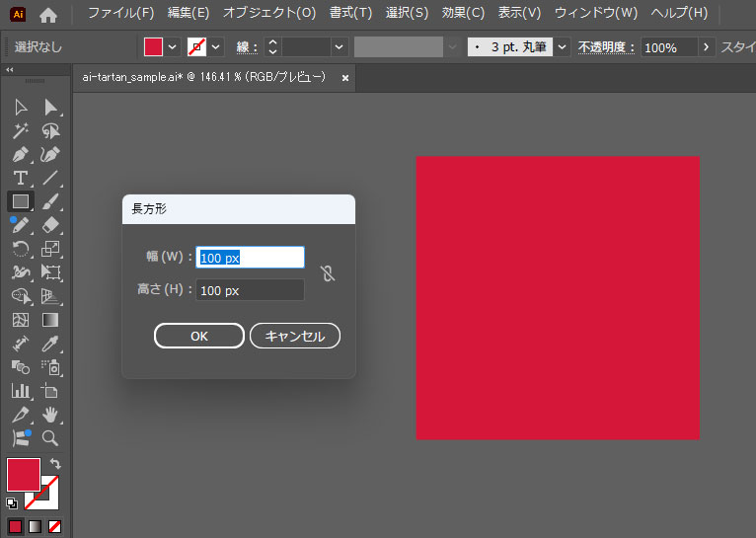The width and height of the screenshot is (756, 538).
Task: Select the Type tool
Action: (x=21, y=178)
